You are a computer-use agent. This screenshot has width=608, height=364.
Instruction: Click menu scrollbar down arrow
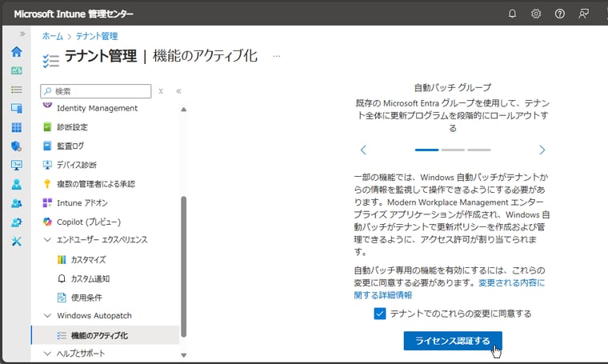[x=184, y=355]
